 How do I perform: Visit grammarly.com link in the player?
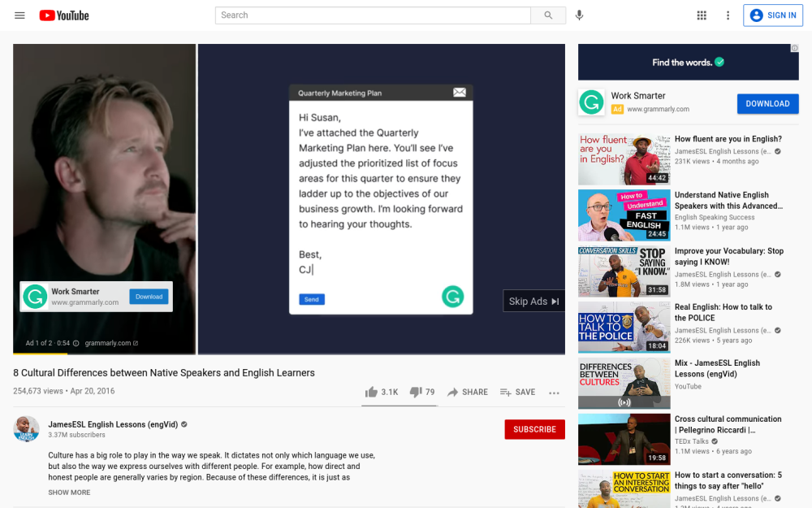point(111,343)
